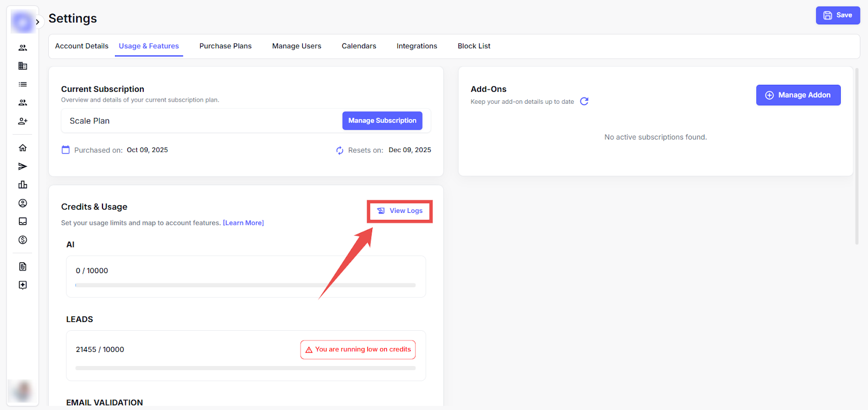Open the home icon in sidebar
This screenshot has height=410, width=868.
click(x=23, y=148)
